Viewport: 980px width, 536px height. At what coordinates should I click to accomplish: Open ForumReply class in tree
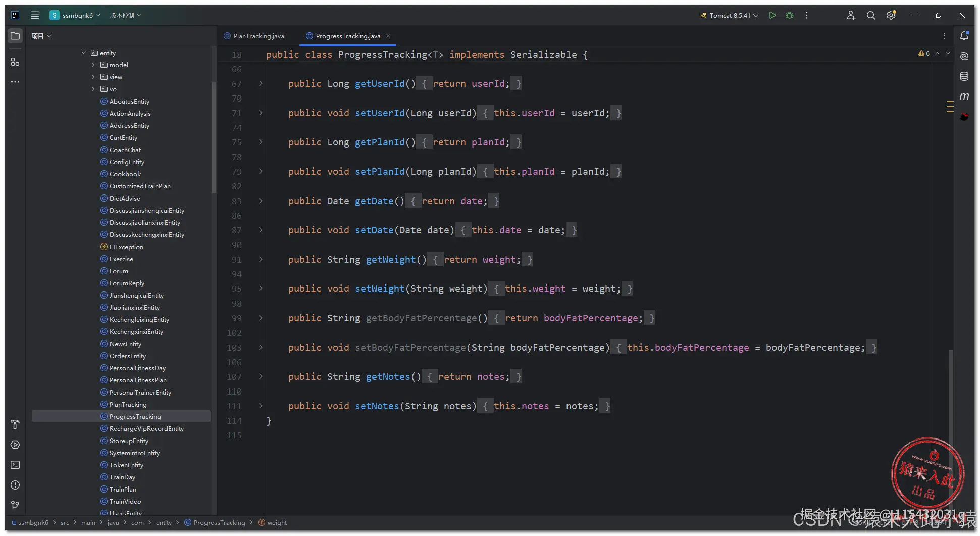127,283
